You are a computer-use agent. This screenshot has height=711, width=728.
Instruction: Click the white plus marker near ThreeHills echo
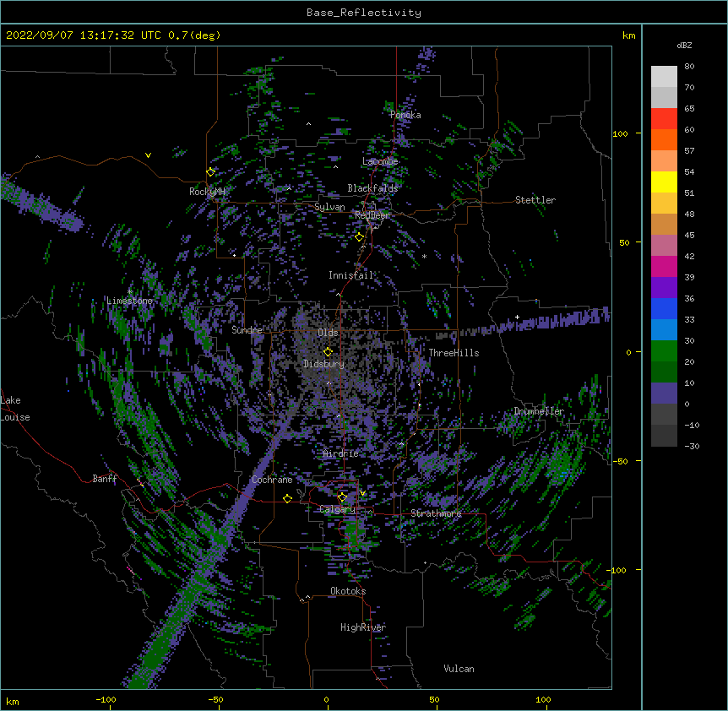pyautogui.click(x=517, y=317)
